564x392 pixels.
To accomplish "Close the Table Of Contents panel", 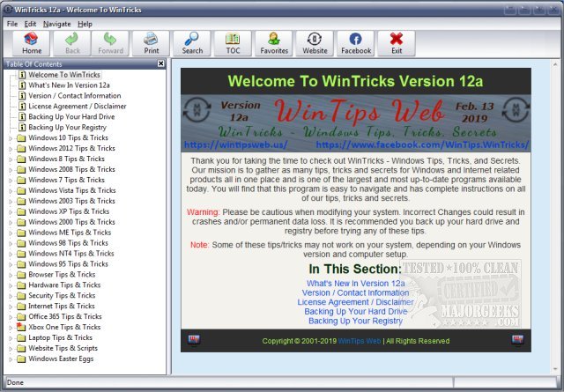I will click(x=160, y=64).
